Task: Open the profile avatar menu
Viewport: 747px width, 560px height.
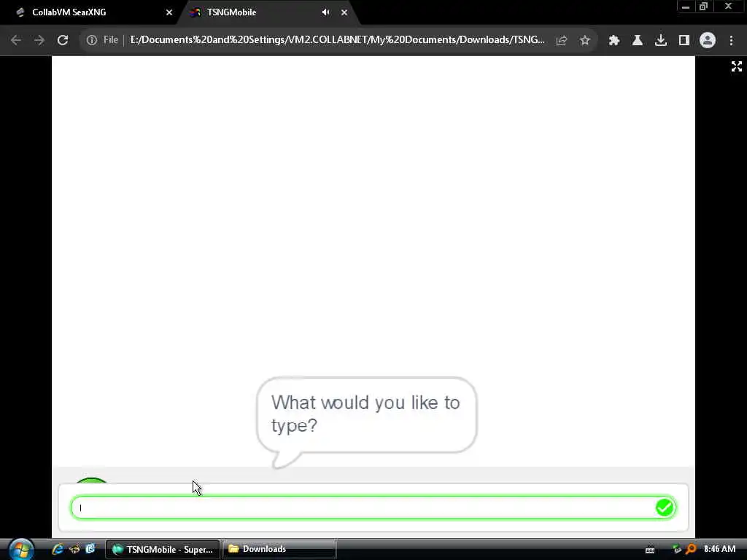Action: 708,41
